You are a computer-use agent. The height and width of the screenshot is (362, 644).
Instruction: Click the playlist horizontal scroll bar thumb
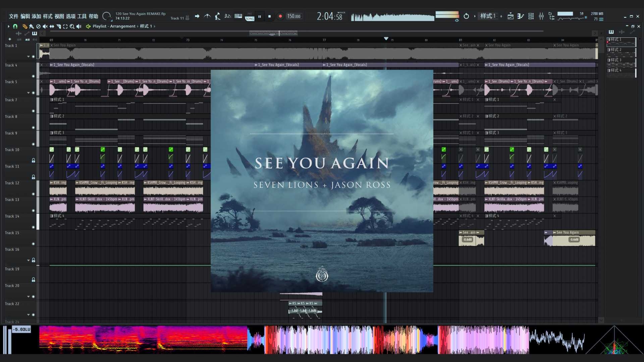(273, 33)
